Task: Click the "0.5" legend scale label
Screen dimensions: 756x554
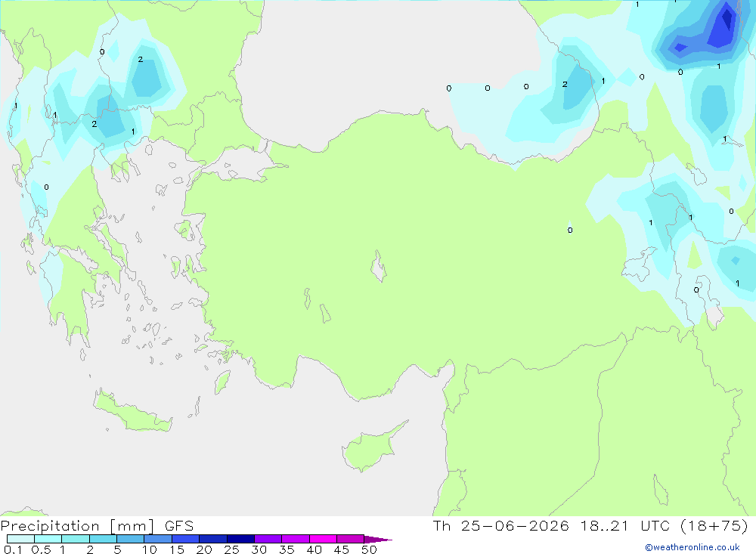Action: (x=41, y=549)
